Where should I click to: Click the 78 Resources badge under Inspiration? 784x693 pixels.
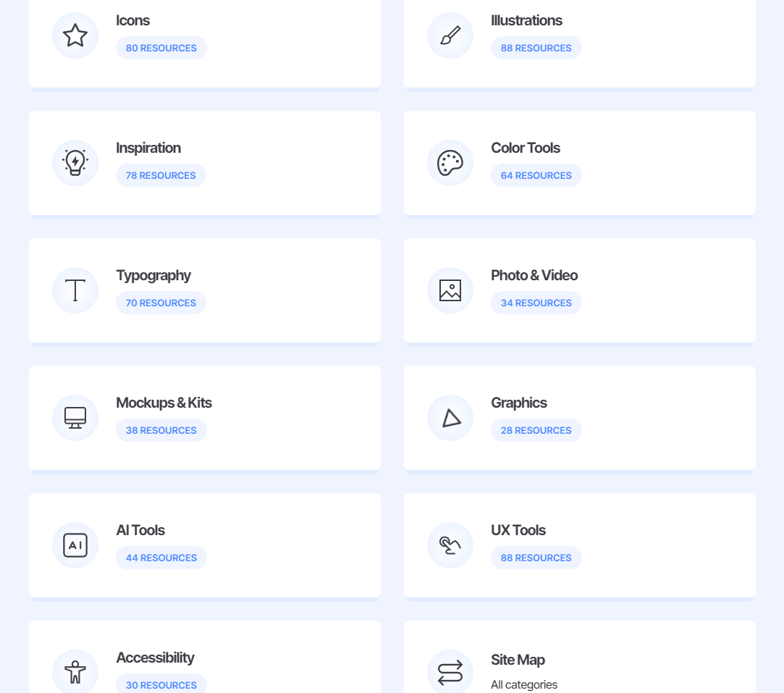[x=161, y=175]
